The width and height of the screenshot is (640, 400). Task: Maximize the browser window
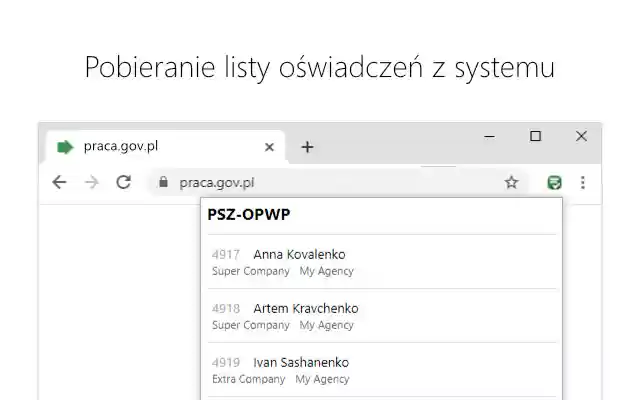(x=536, y=136)
